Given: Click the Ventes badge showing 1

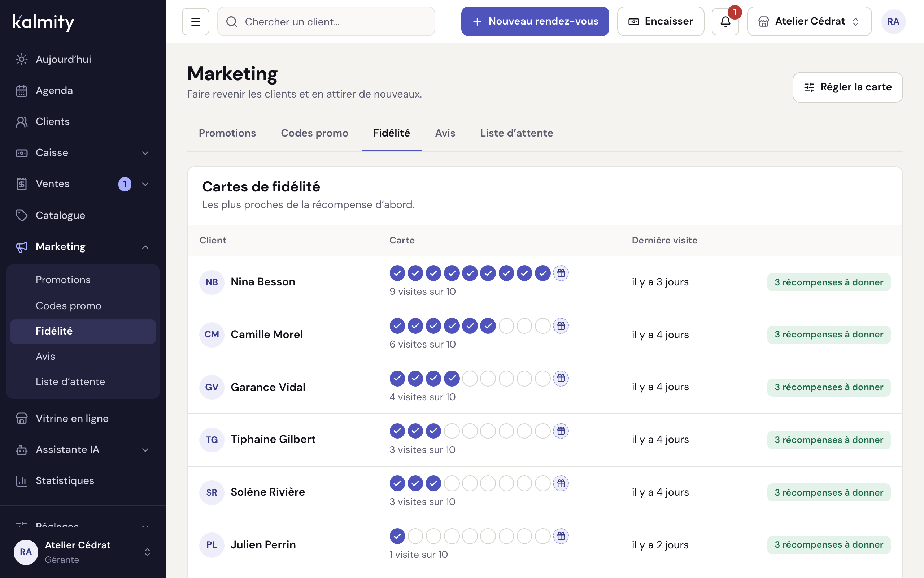Looking at the screenshot, I should pyautogui.click(x=125, y=184).
